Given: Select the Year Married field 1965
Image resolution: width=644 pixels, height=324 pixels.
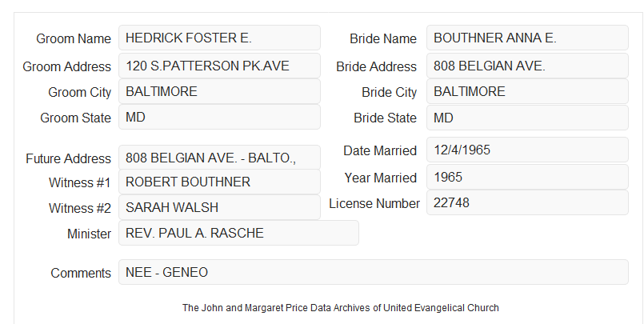Looking at the screenshot, I should (527, 177).
